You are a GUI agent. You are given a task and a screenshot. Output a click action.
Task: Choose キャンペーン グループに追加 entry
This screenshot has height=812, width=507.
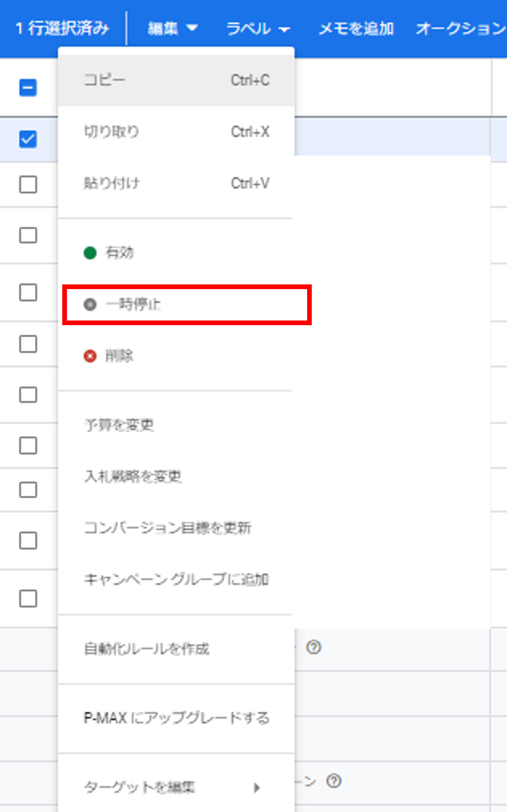(x=176, y=580)
